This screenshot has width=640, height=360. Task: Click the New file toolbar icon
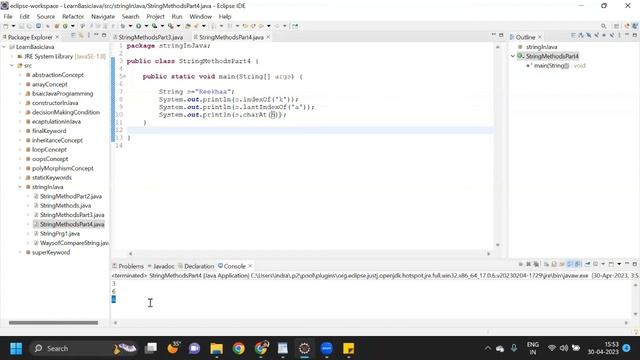pos(6,26)
